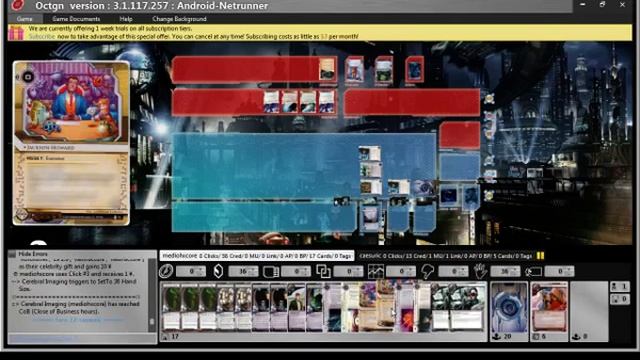Viewport: 640px width, 360px height.
Task: Click the tan card in the top red row
Action: click(x=327, y=69)
